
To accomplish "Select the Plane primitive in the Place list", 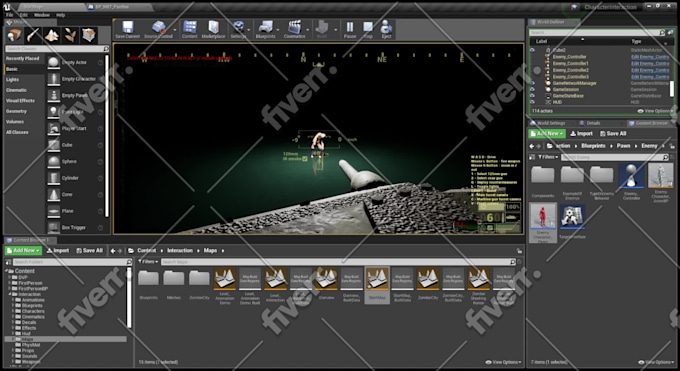I will click(75, 211).
